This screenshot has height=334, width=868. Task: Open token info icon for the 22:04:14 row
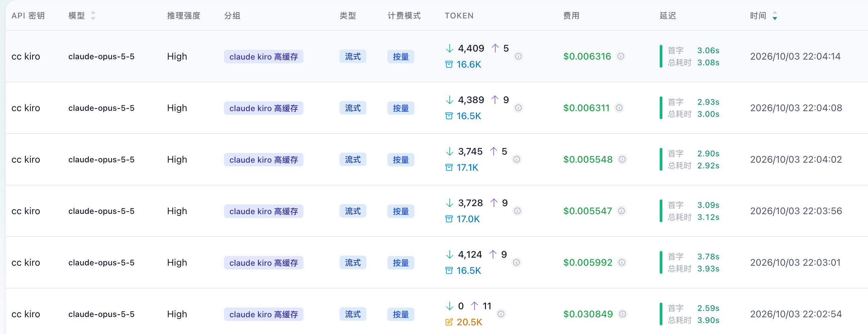(518, 56)
